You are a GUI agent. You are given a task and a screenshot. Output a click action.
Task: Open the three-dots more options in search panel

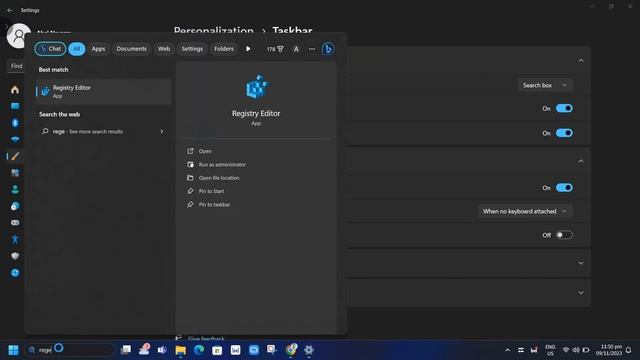(x=312, y=49)
